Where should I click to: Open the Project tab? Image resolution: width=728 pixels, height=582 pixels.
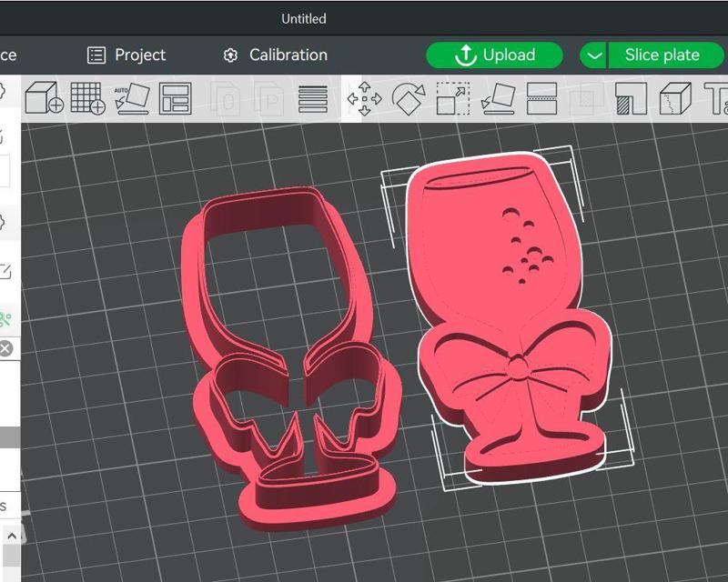[x=126, y=55]
